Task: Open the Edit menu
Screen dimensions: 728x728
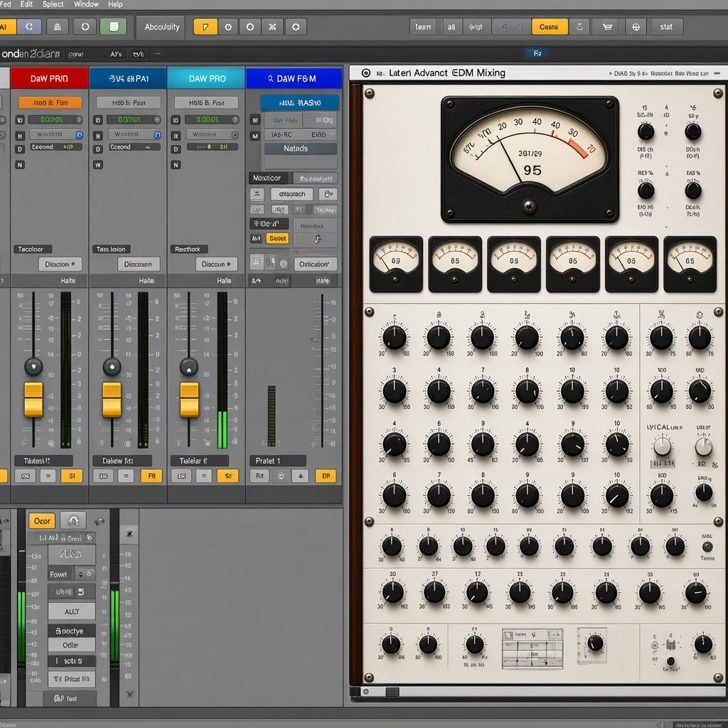Action: coord(26,4)
